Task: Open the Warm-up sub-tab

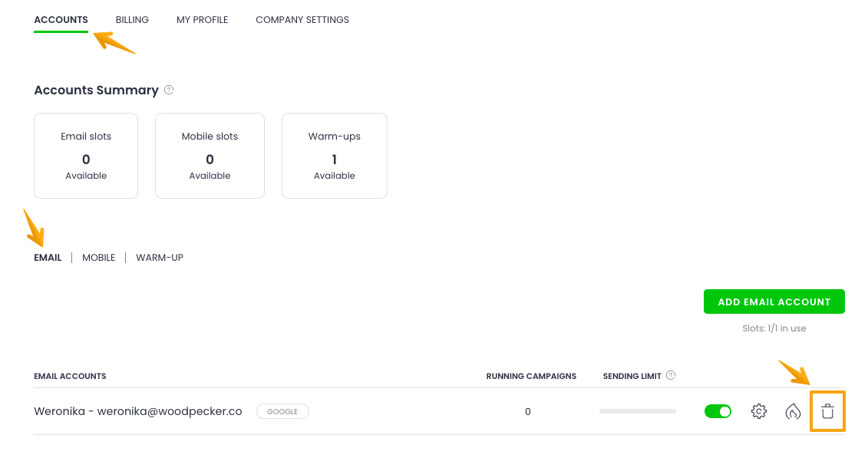Action: click(x=160, y=258)
